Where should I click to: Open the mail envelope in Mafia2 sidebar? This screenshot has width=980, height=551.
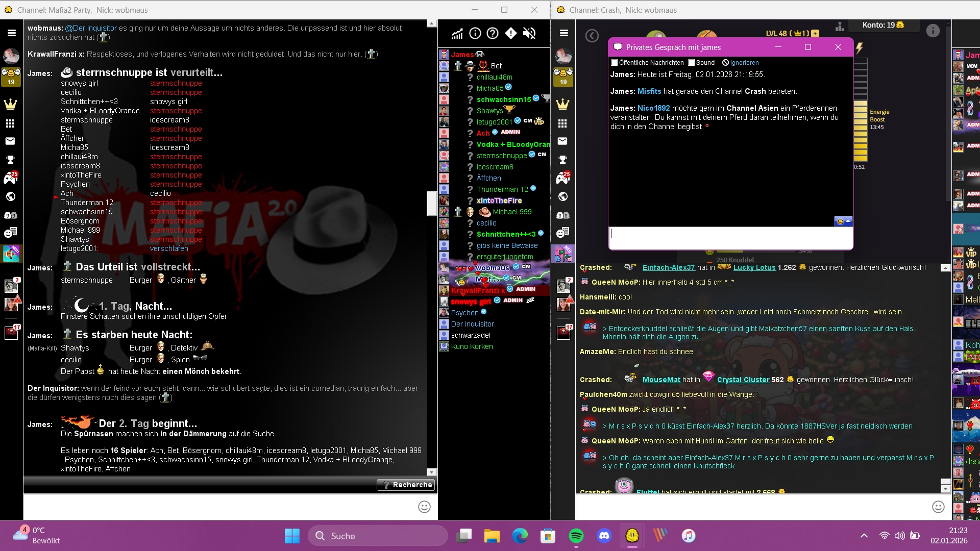click(10, 141)
